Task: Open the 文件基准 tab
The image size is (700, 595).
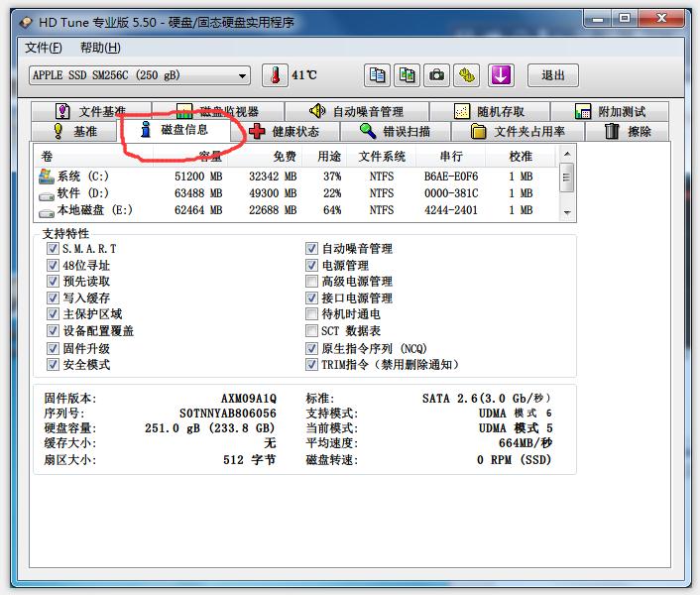Action: (x=91, y=111)
